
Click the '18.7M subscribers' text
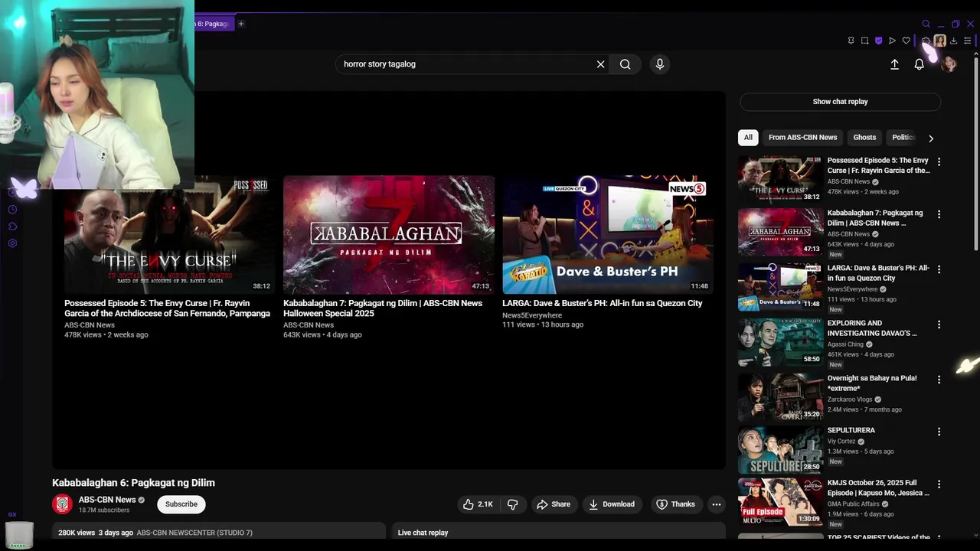coord(104,510)
